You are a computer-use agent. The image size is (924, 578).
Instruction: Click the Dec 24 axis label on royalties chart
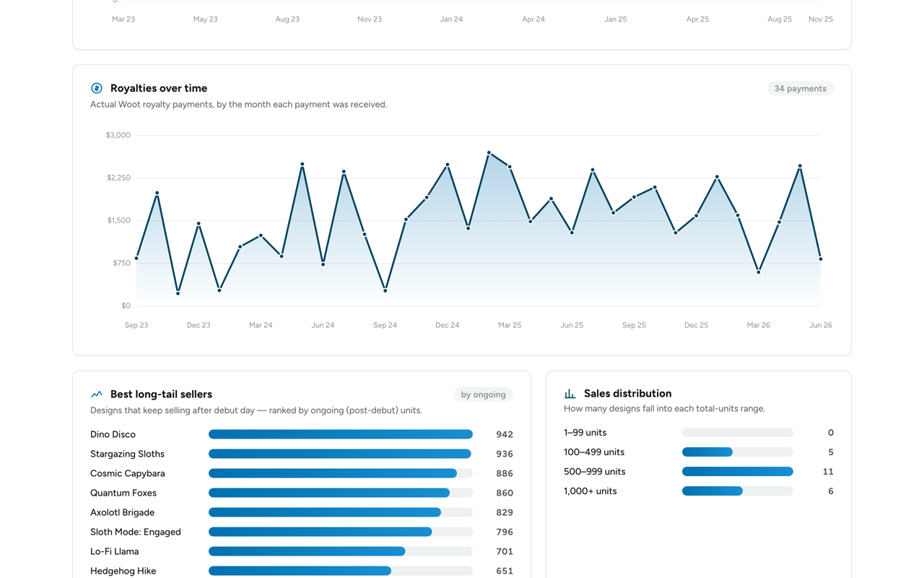[447, 325]
